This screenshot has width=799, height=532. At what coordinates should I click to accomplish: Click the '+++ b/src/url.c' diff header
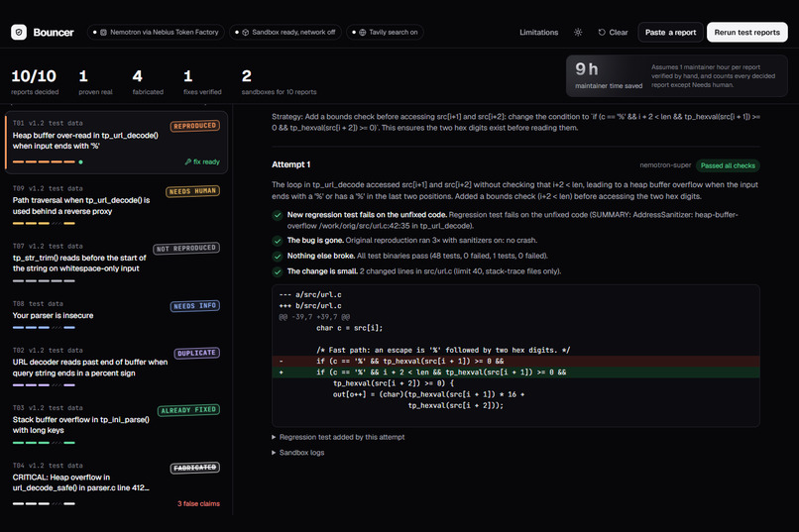[x=310, y=305]
